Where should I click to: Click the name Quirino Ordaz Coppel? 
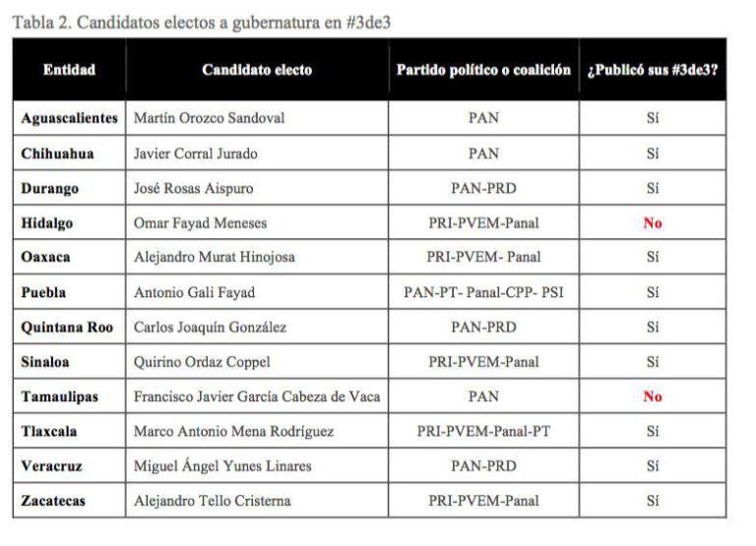click(202, 362)
